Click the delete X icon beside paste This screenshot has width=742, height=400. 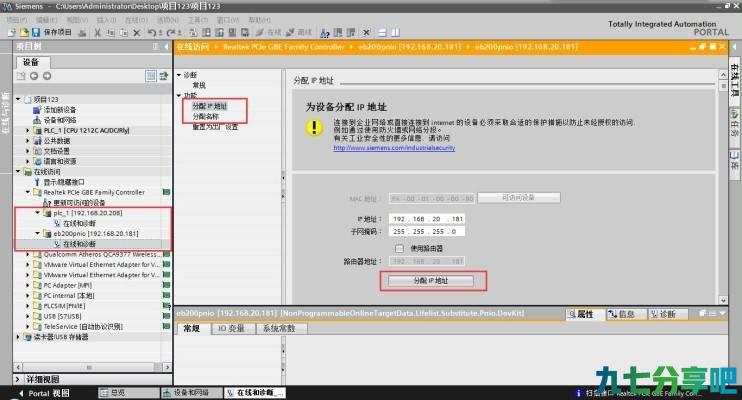(137, 33)
